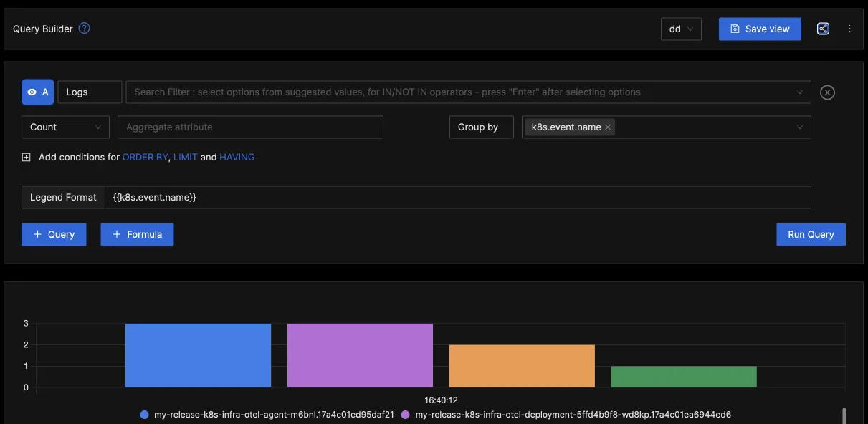
Task: Click the Save view button
Action: point(760,29)
